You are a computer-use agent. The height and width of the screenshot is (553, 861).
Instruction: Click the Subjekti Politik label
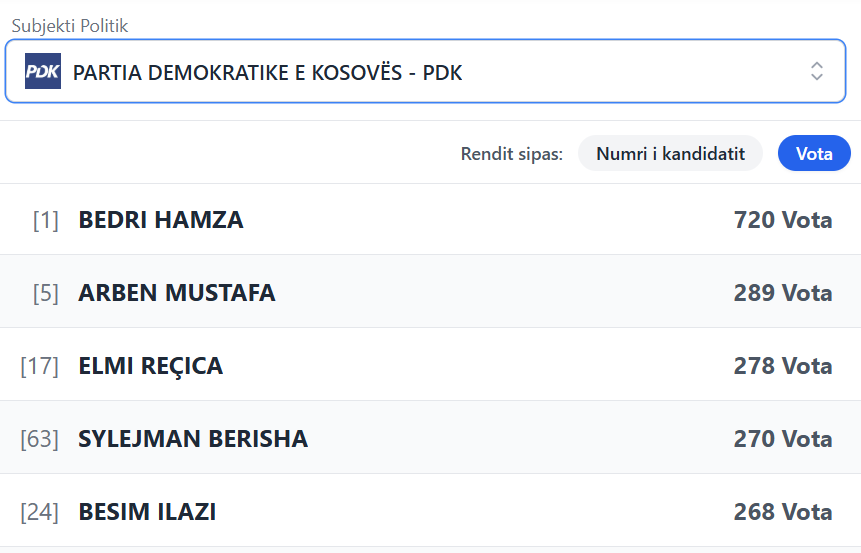(x=70, y=26)
